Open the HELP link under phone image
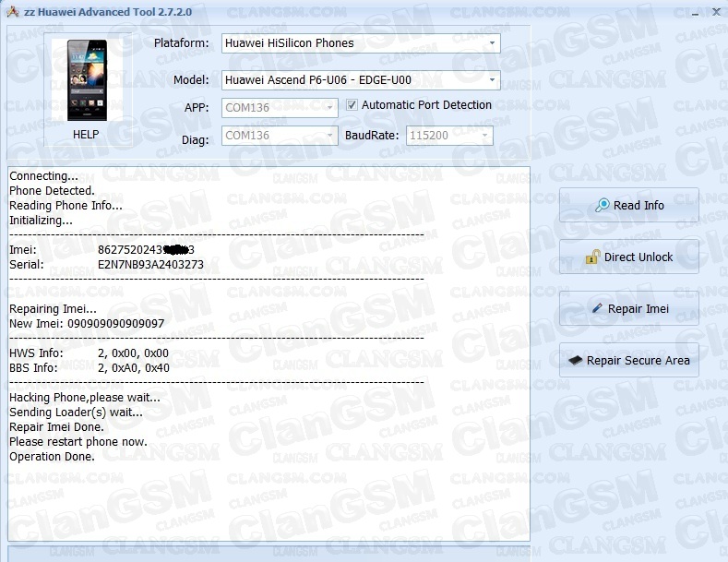The height and width of the screenshot is (562, 728). pos(86,134)
